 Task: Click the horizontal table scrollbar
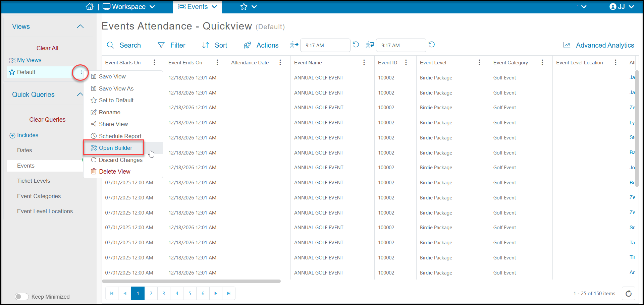click(x=191, y=281)
